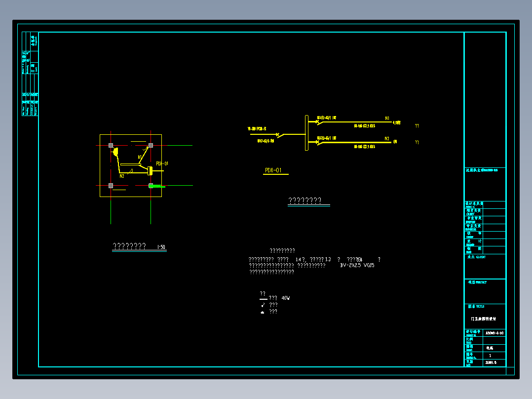Click the N2 label on the schematic
The width and height of the screenshot is (532, 399).
point(387,139)
